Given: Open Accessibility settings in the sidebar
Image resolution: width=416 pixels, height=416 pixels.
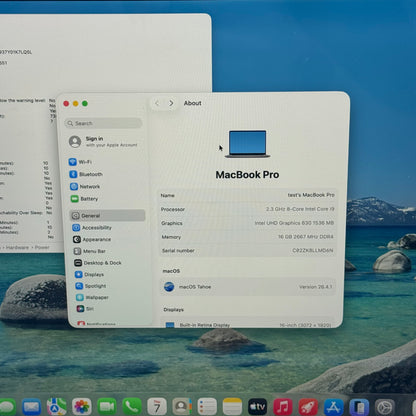Looking at the screenshot, I should click(x=92, y=228).
